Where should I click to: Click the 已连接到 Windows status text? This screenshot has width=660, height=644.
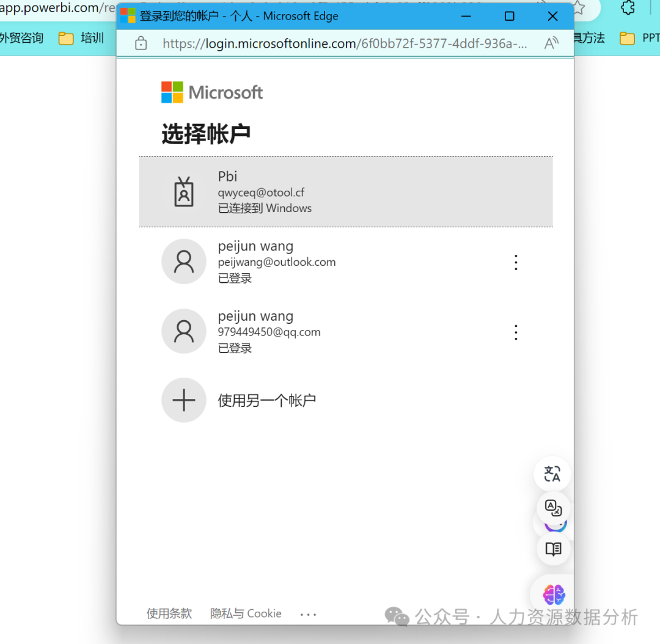tap(265, 208)
